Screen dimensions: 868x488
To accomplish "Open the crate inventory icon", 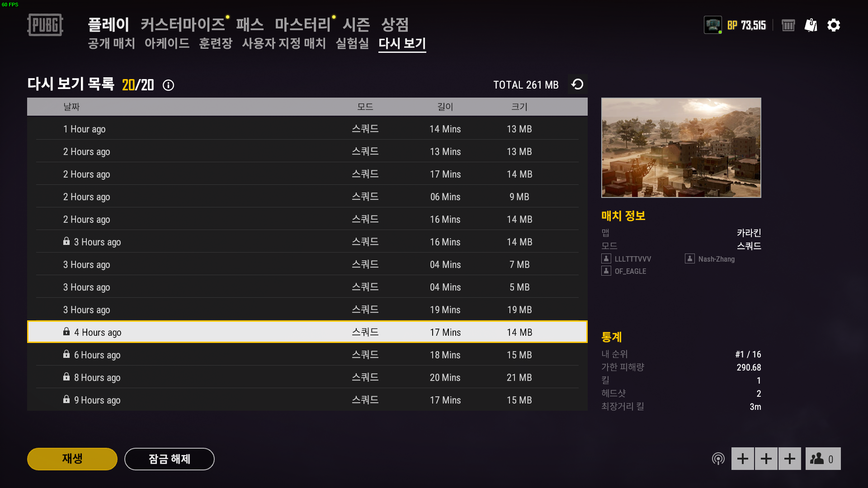I will pos(788,25).
